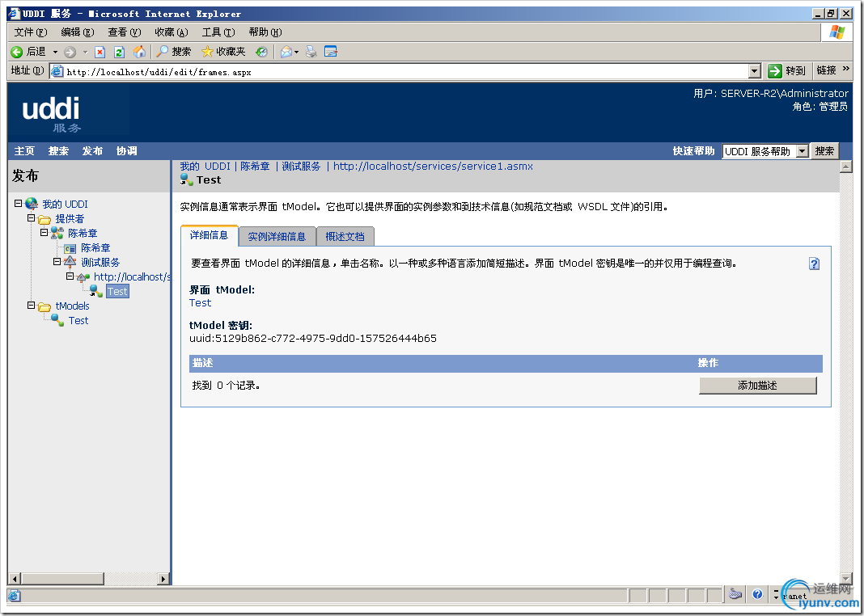
Task: Select the highlighted Test tree item
Action: tap(117, 291)
